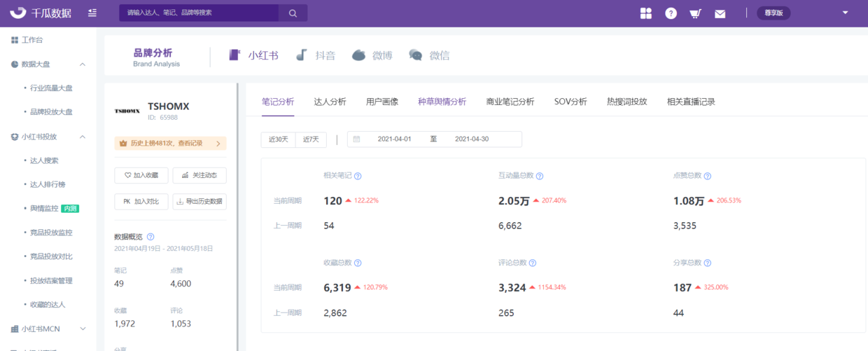868x351 pixels.
Task: Select 近30天 range
Action: pyautogui.click(x=278, y=139)
